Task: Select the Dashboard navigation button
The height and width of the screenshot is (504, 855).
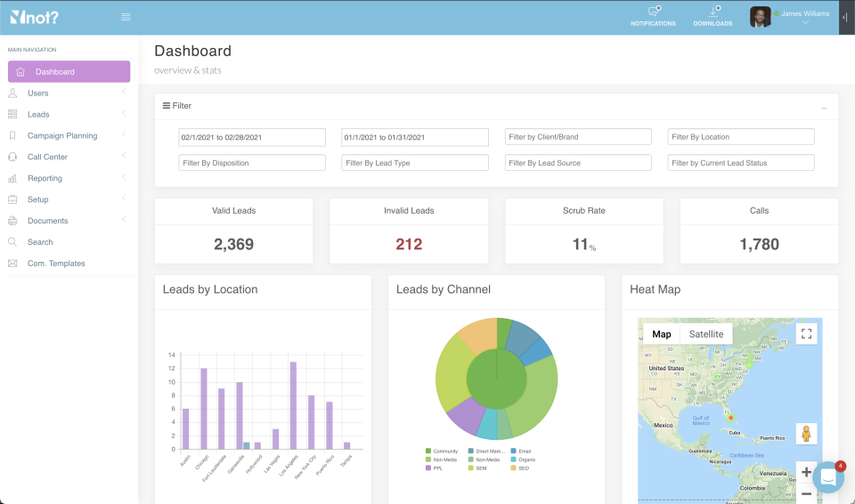Action: pyautogui.click(x=69, y=72)
